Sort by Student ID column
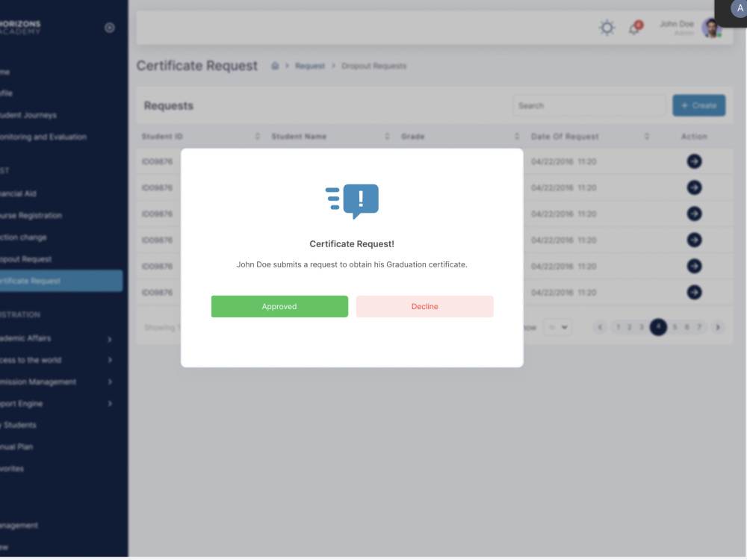 coord(257,136)
